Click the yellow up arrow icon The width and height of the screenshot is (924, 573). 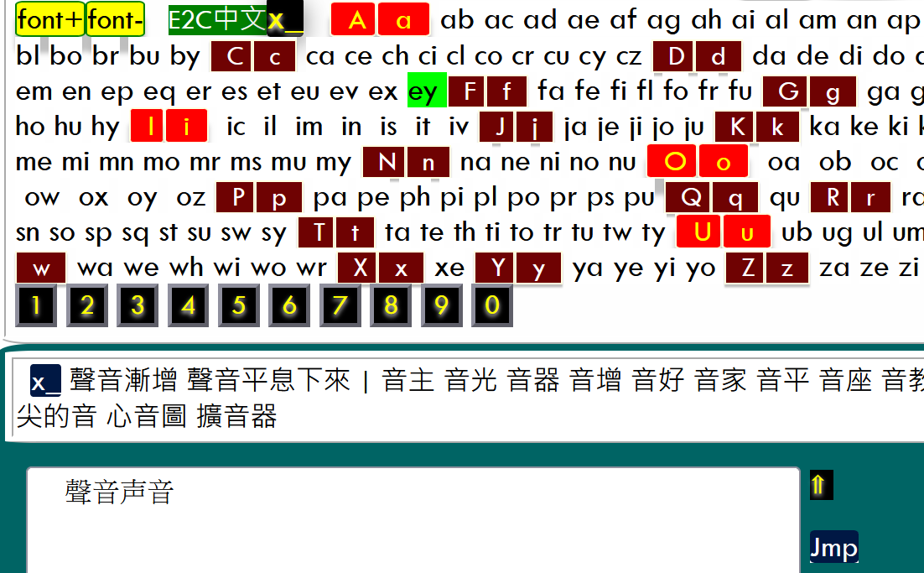(x=820, y=485)
